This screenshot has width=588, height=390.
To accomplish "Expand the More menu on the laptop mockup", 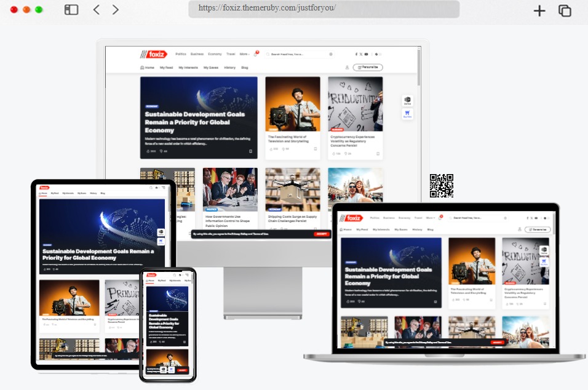I will tap(431, 217).
